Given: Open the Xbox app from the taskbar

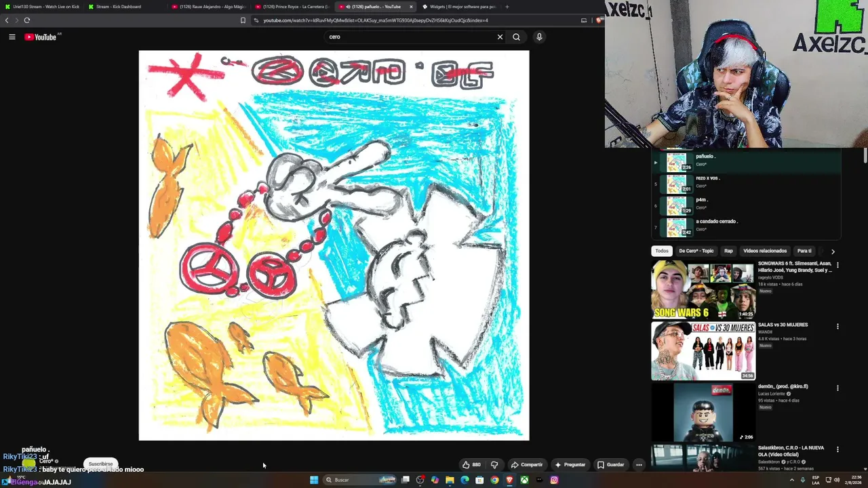Looking at the screenshot, I should [x=524, y=480].
